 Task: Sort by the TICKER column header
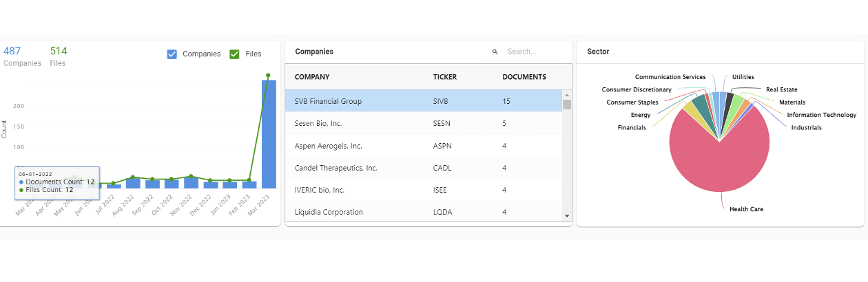point(444,77)
